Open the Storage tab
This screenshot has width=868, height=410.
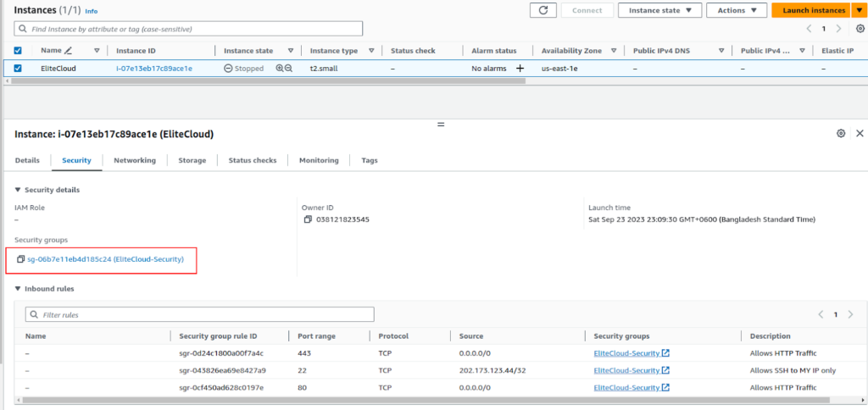click(192, 160)
